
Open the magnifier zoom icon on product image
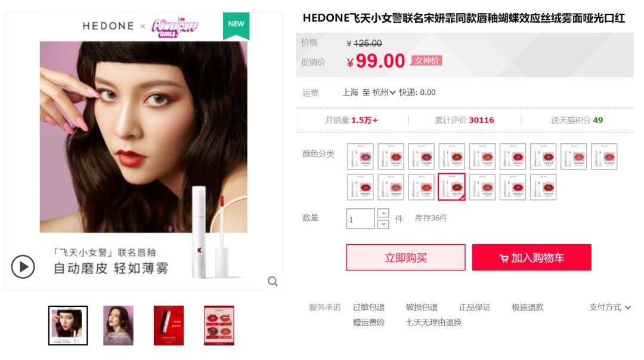(x=273, y=281)
